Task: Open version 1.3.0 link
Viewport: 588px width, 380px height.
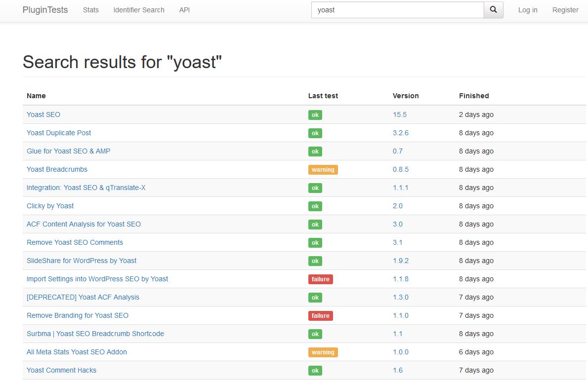Action: point(401,297)
